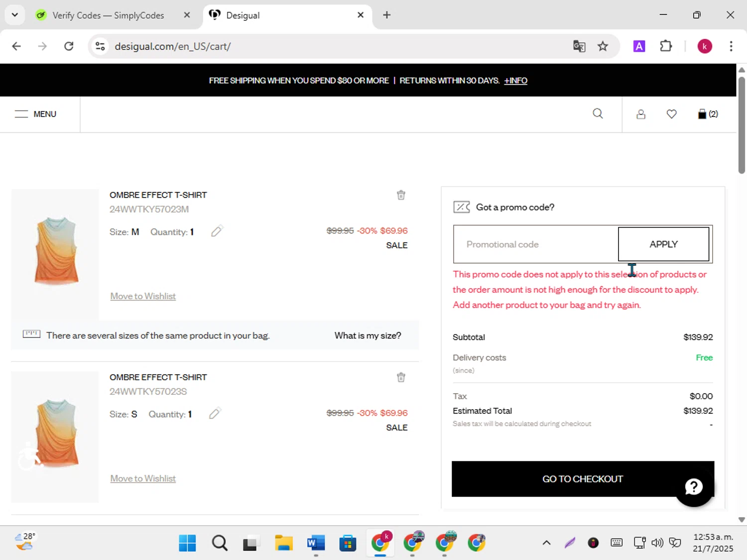
Task: Open the MENU hamburger
Action: (36, 114)
